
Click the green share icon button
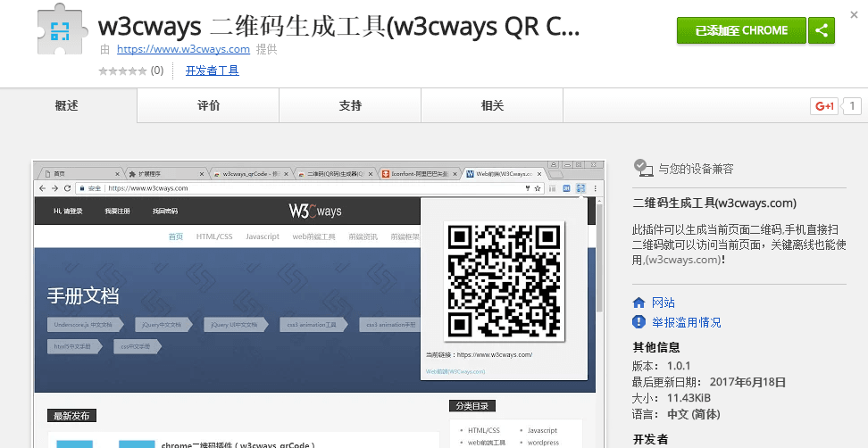click(822, 30)
